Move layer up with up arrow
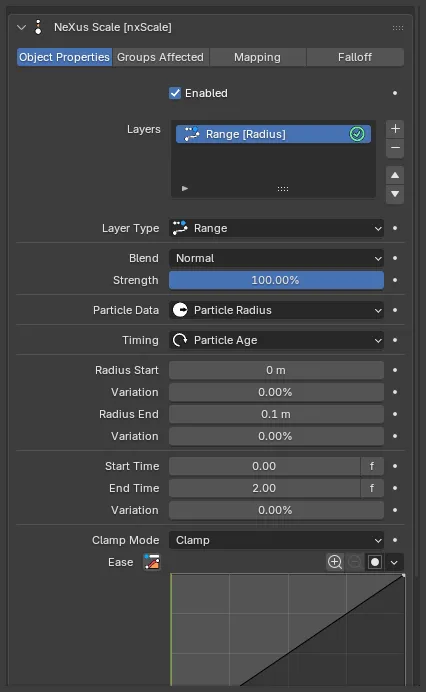 395,176
